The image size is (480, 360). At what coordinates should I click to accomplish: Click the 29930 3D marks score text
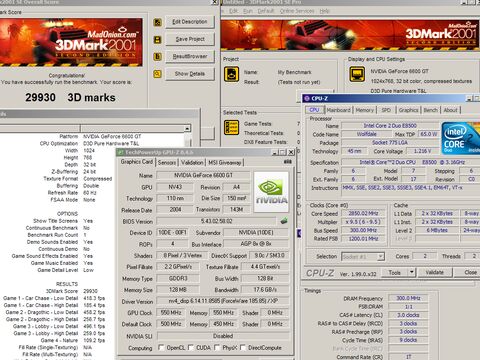[x=70, y=97]
